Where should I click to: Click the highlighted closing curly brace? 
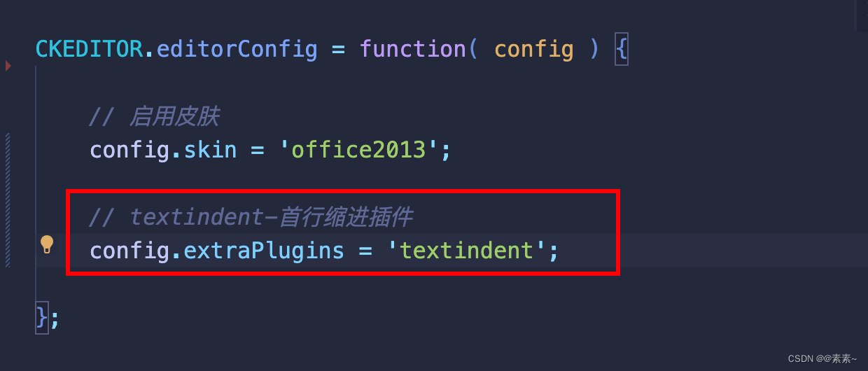(x=42, y=318)
